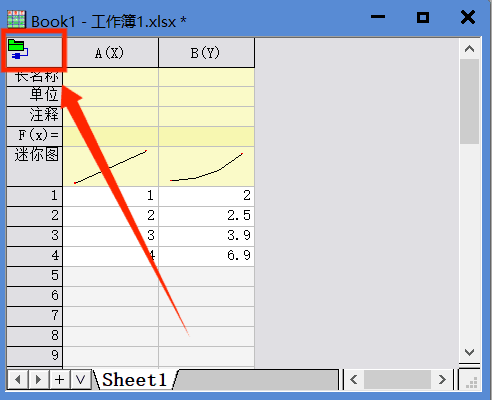The height and width of the screenshot is (400, 492).
Task: Add a new sheet with plus button
Action: (x=60, y=380)
